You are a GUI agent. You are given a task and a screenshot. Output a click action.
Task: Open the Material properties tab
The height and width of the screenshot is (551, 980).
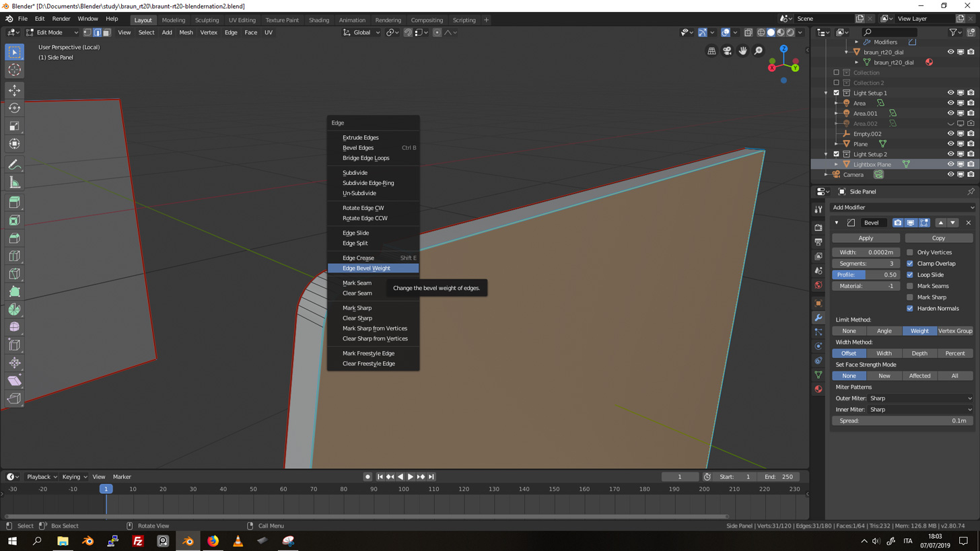coord(818,389)
